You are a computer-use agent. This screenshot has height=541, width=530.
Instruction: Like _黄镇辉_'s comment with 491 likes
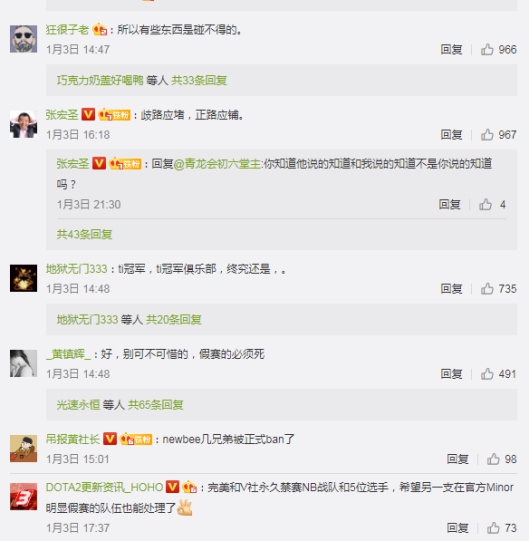pyautogui.click(x=487, y=374)
